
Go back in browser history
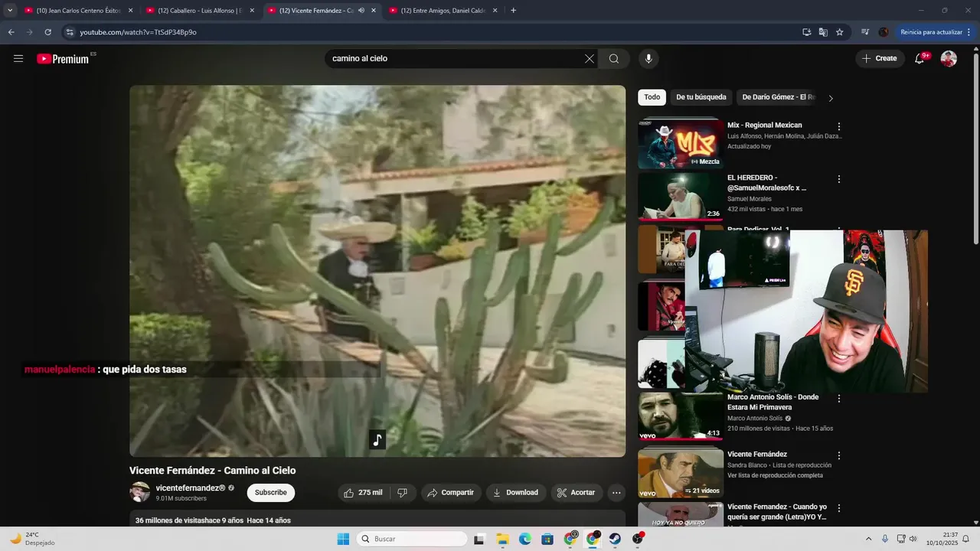tap(11, 32)
